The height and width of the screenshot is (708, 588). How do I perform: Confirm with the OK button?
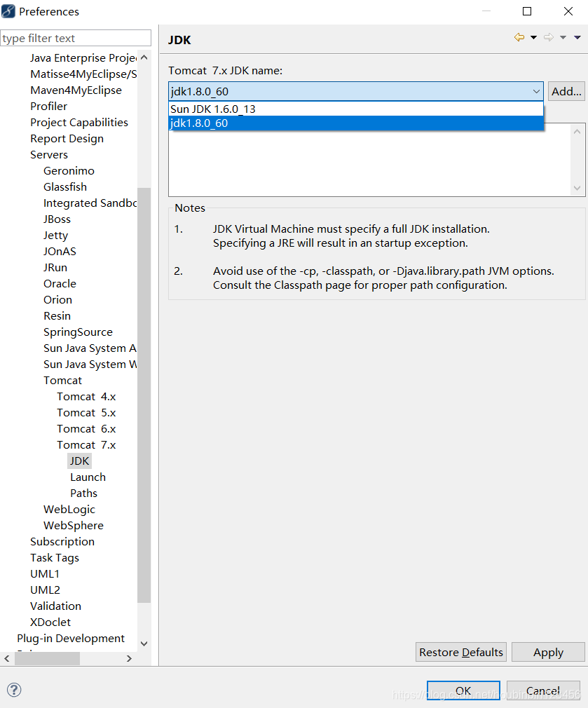tap(463, 690)
